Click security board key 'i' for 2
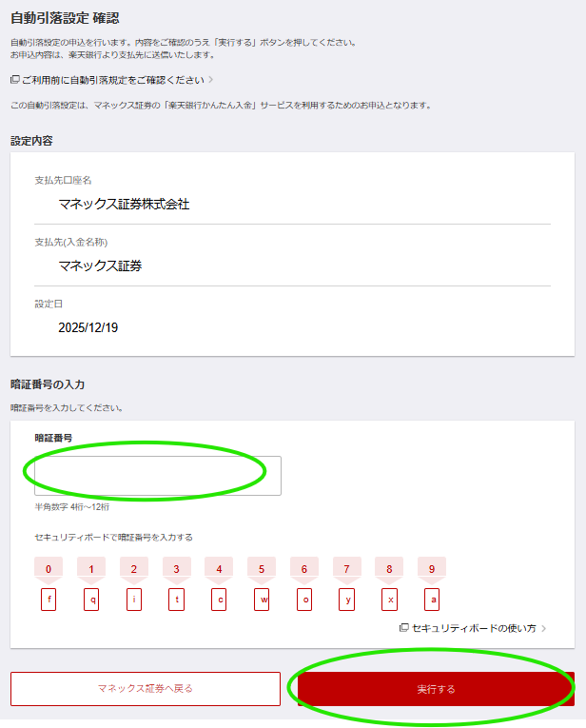The width and height of the screenshot is (586, 728). pos(134,600)
